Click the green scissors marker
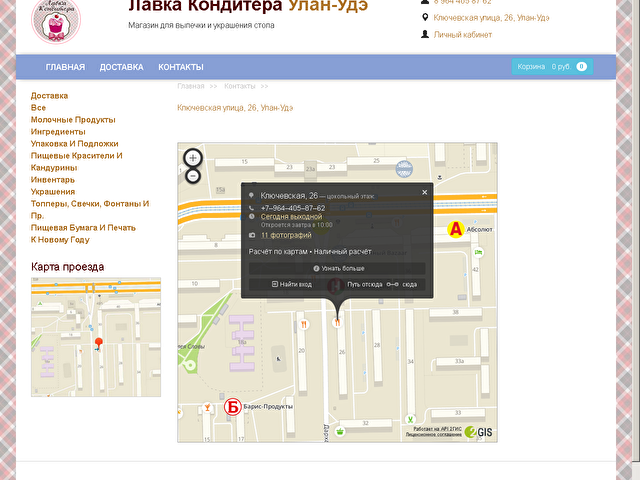Viewport: 640px width, 480px height. [410, 419]
